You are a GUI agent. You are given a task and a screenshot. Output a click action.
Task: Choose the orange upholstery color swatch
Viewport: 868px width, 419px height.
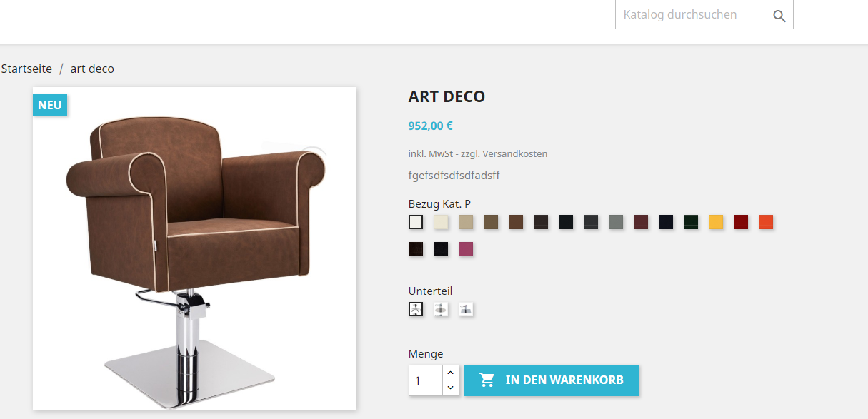(766, 222)
